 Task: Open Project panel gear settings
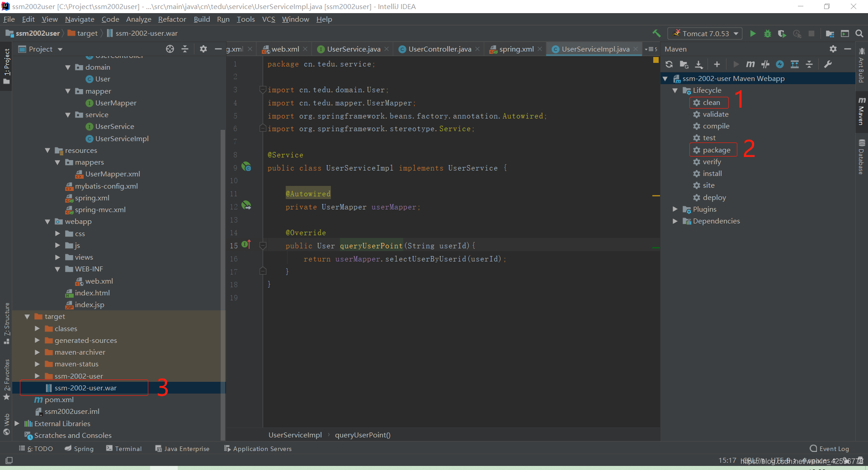tap(203, 49)
